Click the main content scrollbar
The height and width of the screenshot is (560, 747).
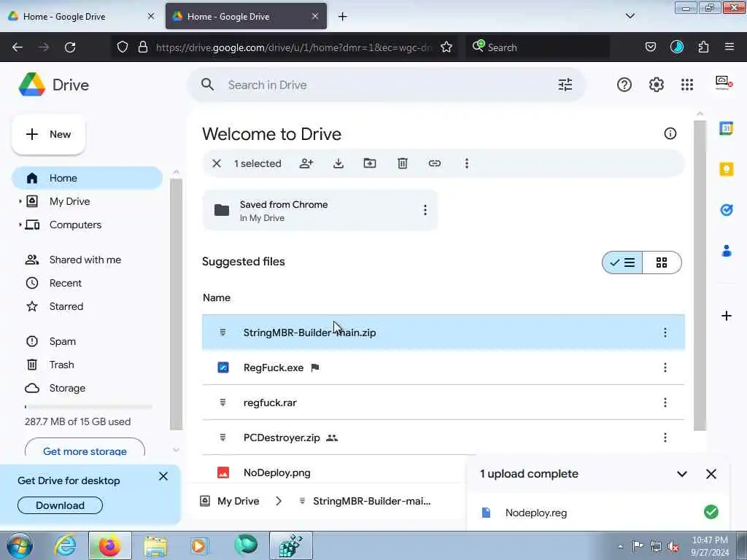click(x=700, y=275)
